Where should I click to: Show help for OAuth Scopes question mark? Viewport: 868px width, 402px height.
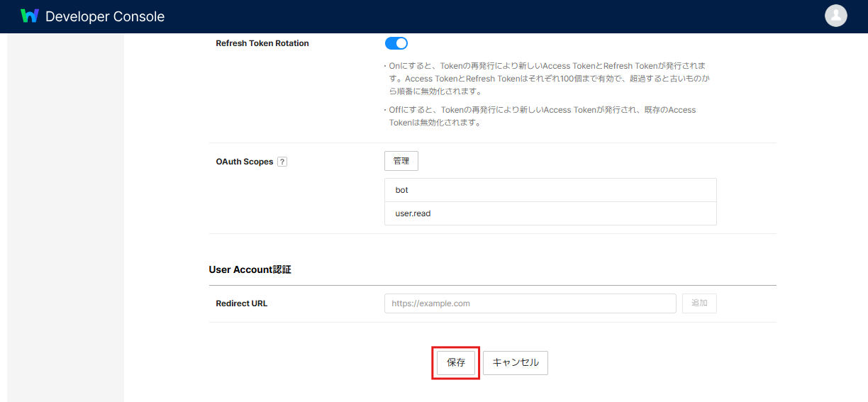coord(282,162)
